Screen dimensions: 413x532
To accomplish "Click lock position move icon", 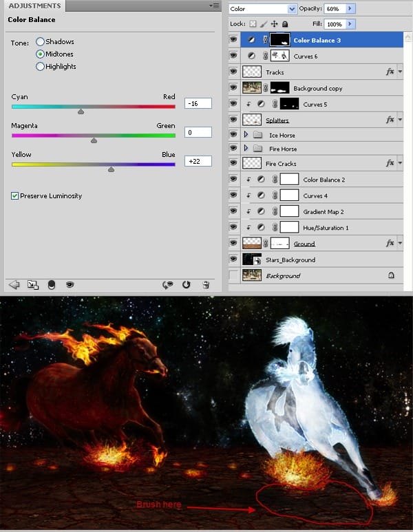I will [274, 24].
